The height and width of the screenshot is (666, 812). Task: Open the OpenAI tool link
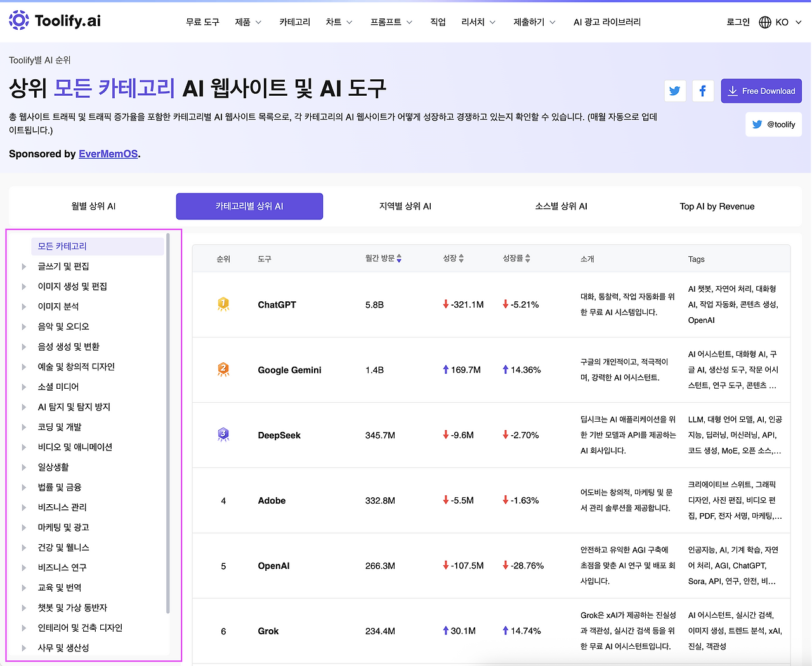point(274,566)
